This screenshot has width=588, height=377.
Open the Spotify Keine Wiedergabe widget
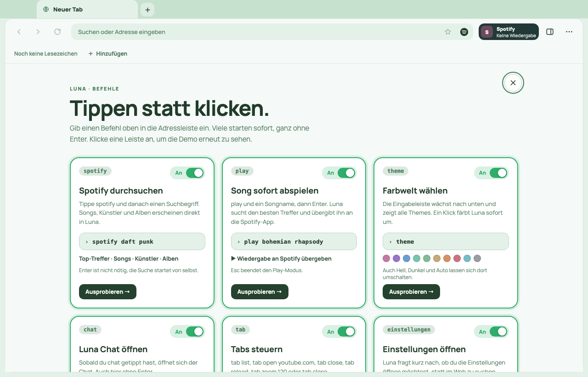pos(509,32)
